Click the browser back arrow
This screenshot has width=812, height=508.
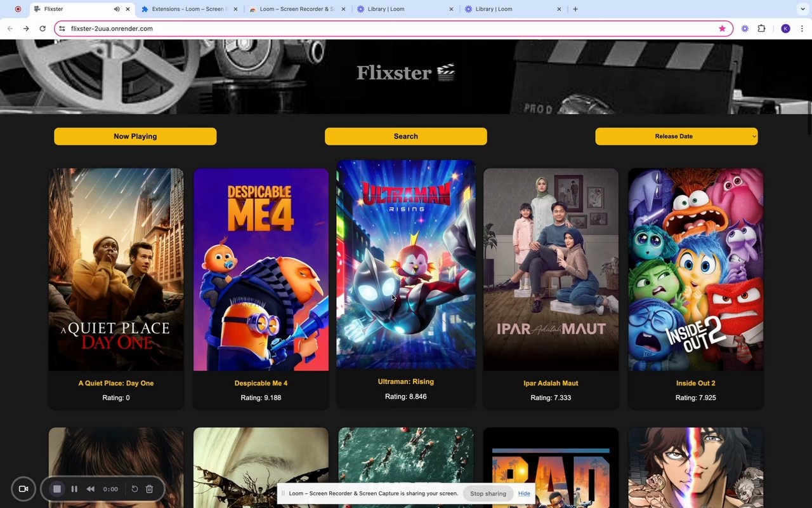(10, 29)
